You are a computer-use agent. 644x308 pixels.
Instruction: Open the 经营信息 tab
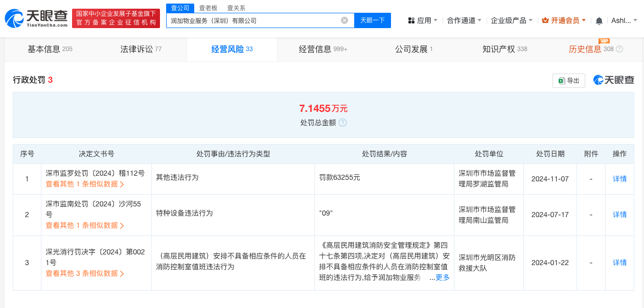pos(323,49)
